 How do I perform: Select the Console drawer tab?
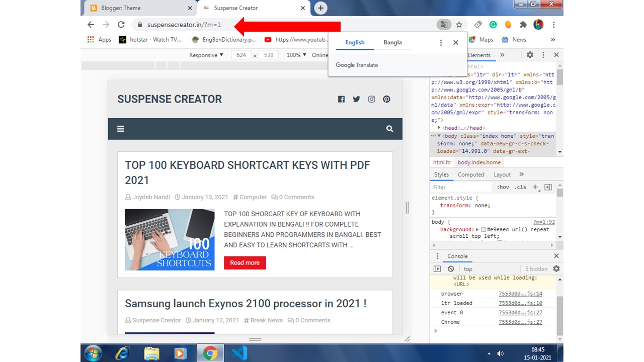coord(457,256)
